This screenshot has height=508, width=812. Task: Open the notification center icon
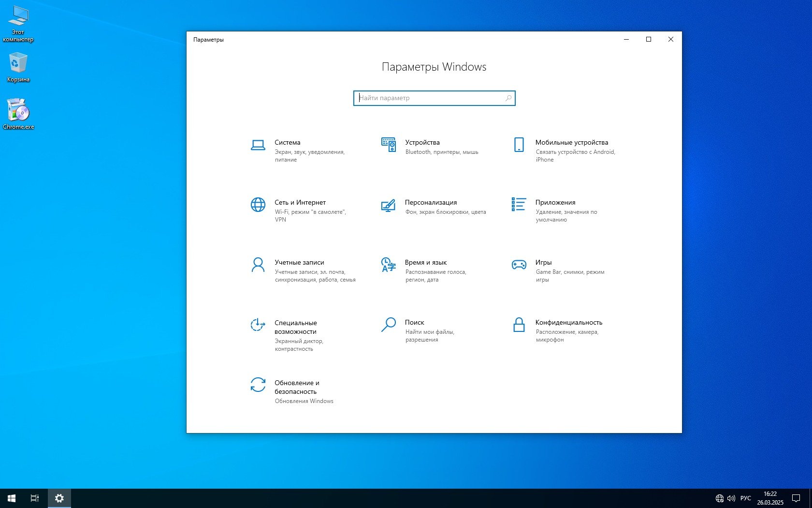pos(796,498)
